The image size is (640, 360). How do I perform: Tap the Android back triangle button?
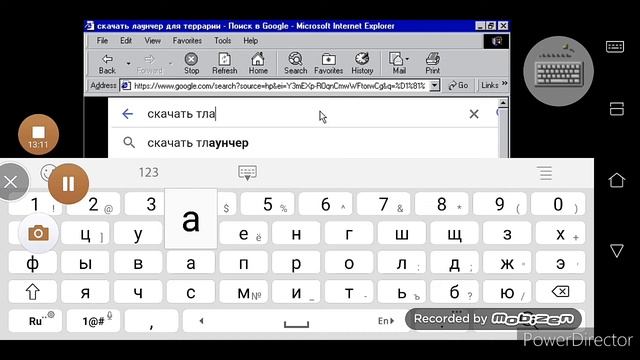pyautogui.click(x=616, y=250)
